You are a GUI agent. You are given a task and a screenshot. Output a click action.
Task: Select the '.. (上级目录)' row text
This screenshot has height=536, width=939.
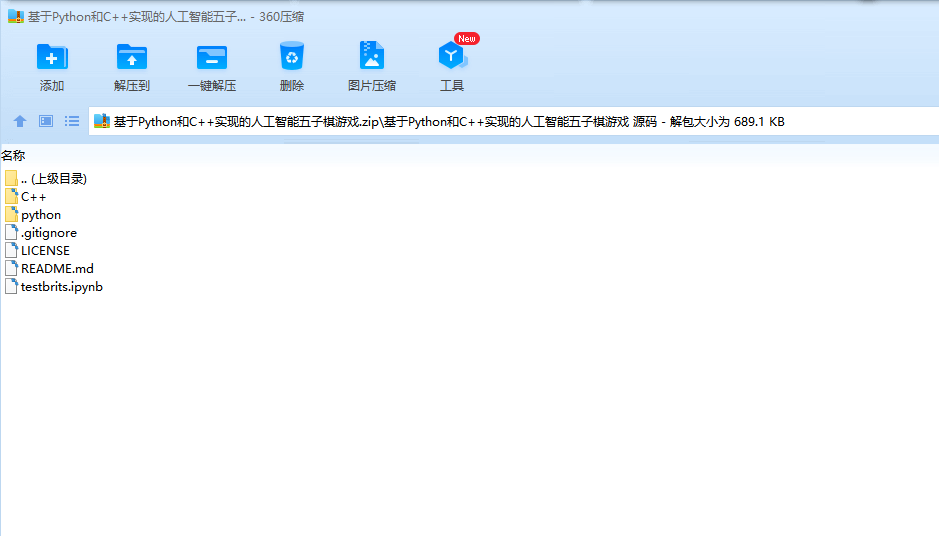tap(54, 178)
